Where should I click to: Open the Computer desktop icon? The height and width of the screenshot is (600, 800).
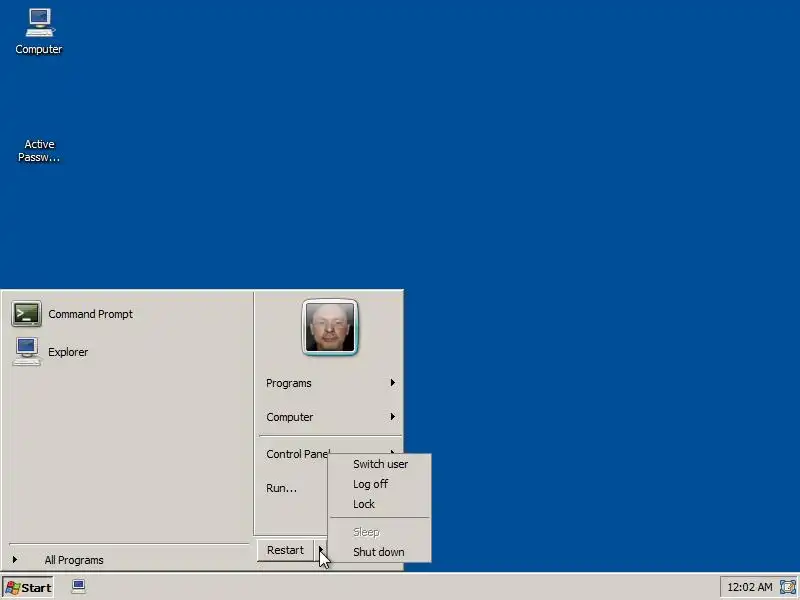[x=39, y=32]
